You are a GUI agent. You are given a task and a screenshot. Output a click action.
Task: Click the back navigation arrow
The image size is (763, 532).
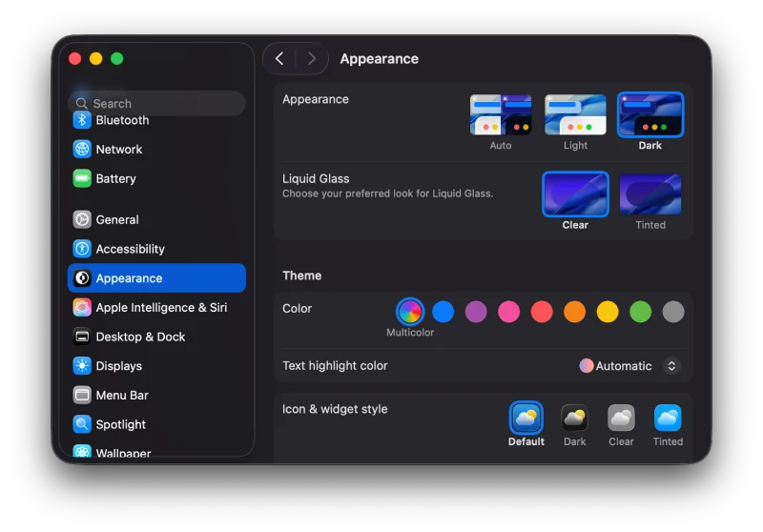[x=279, y=59]
